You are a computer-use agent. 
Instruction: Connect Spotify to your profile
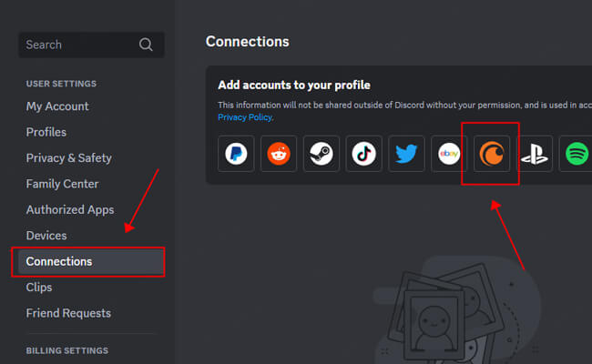(576, 154)
